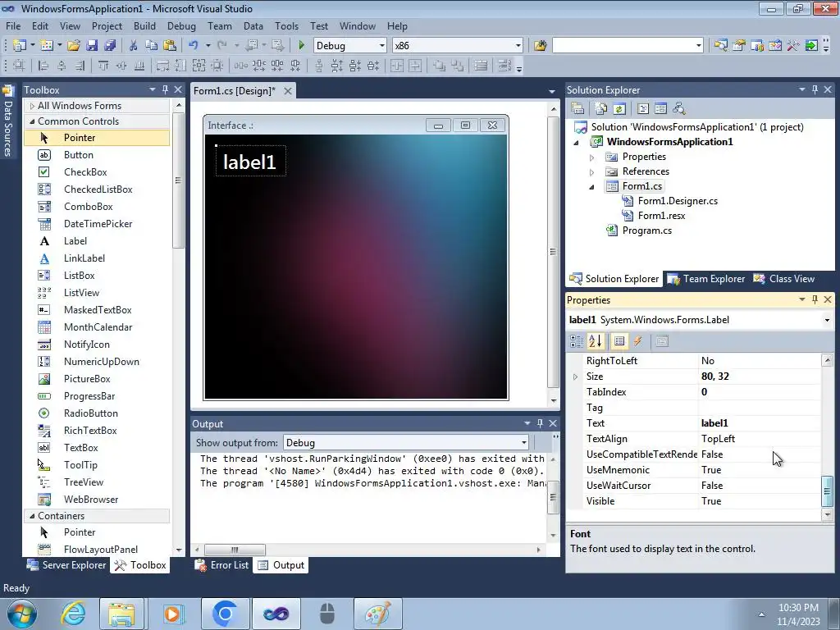
Task: Sort properties with the Categorized icon
Action: point(577,341)
